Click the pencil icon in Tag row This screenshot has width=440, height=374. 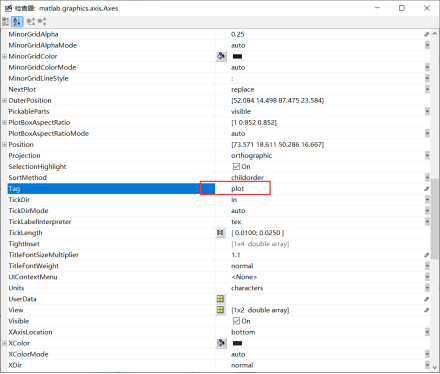pos(426,189)
